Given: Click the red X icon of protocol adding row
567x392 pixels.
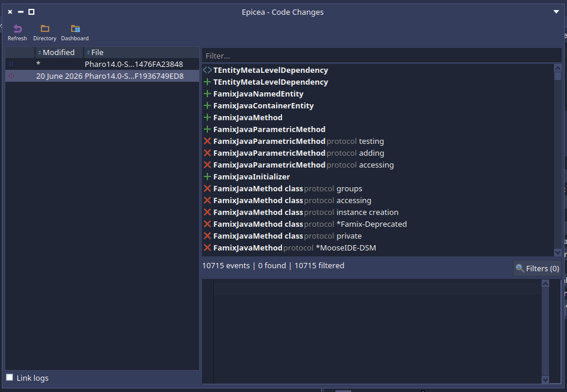Looking at the screenshot, I should pyautogui.click(x=207, y=153).
